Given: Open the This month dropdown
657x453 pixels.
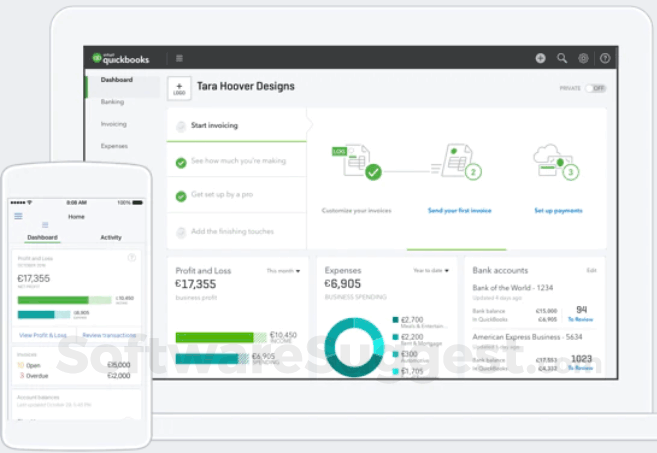Looking at the screenshot, I should click(x=284, y=271).
